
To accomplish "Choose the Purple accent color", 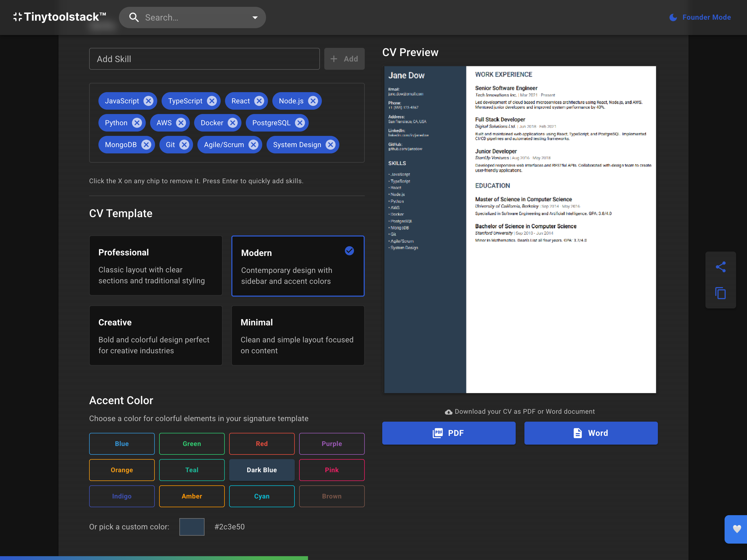I will point(331,444).
